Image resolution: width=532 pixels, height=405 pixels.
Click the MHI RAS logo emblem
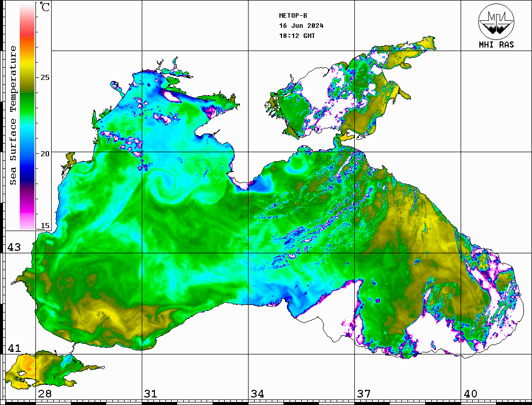coord(496,22)
